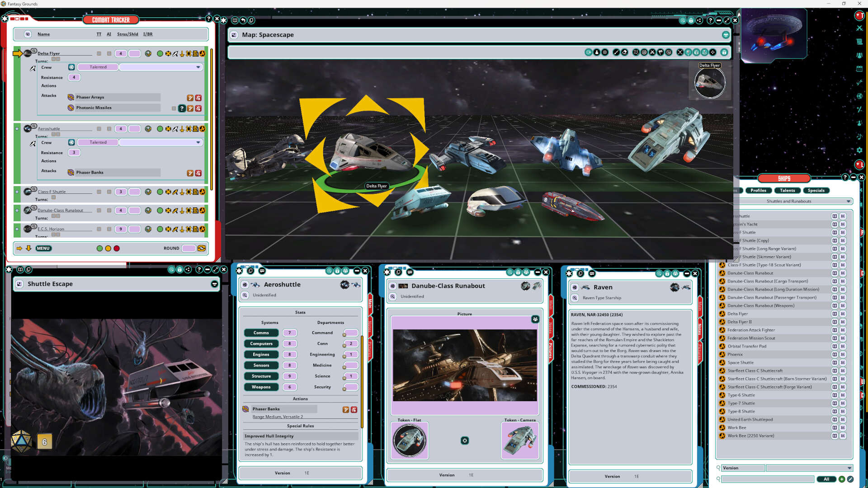Click the green status circle for the Aeroshuttle
The width and height of the screenshot is (868, 488).
click(x=160, y=129)
